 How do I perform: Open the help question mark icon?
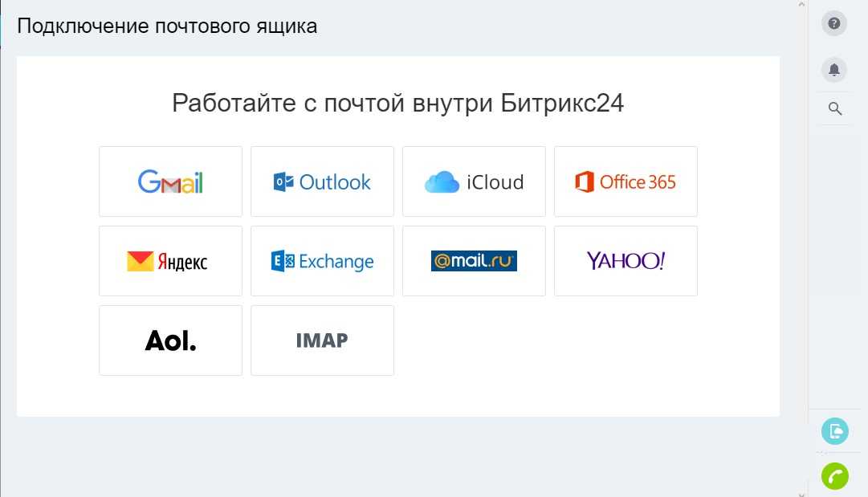834,23
